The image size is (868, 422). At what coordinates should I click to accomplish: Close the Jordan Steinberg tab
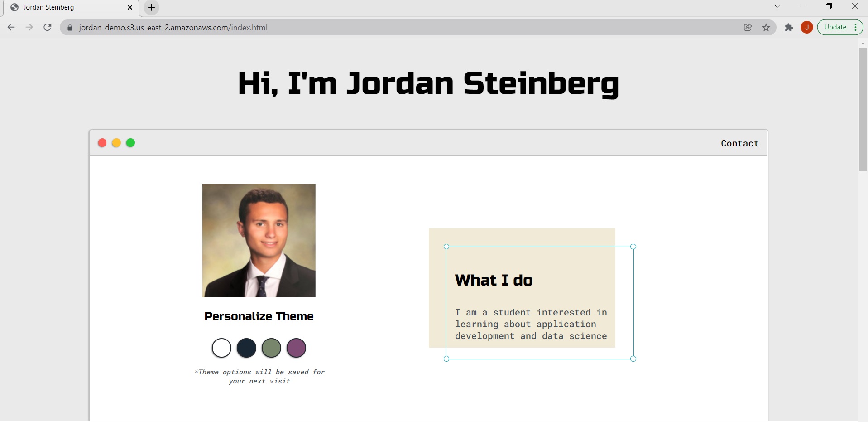coord(130,7)
